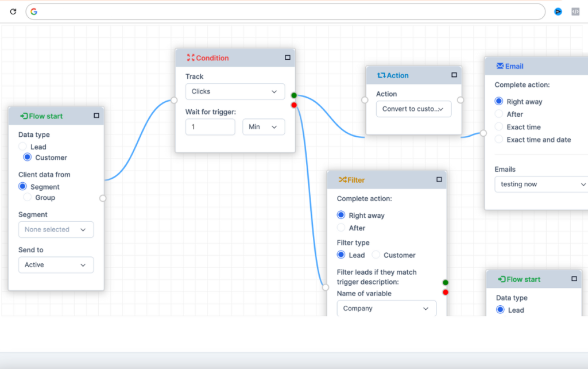This screenshot has width=588, height=369.
Task: Click the Email node envelope icon
Action: 500,66
